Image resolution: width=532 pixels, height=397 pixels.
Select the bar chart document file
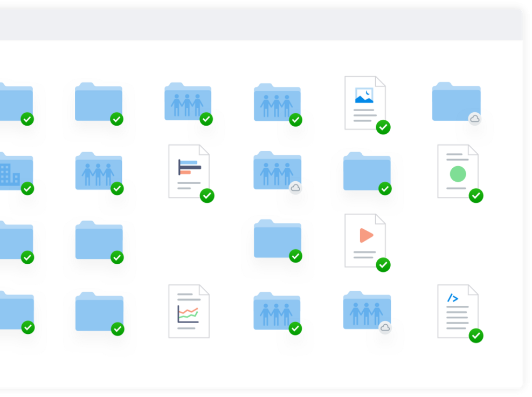pos(189,171)
